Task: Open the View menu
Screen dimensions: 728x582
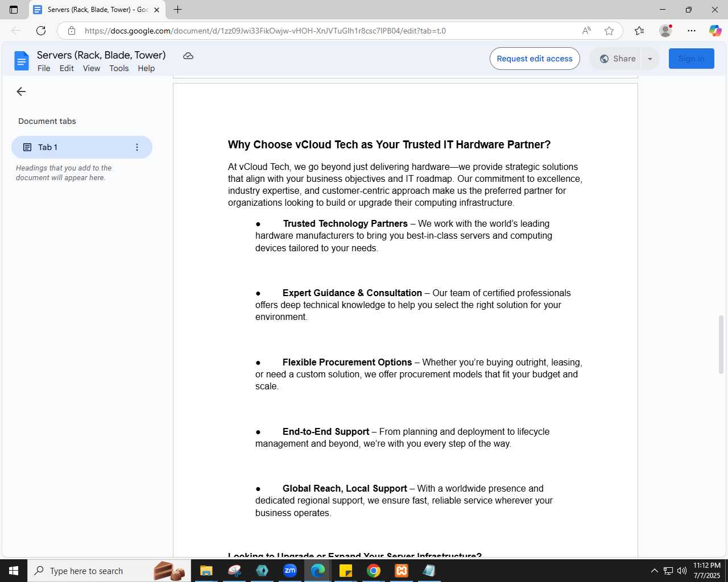Action: [92, 68]
